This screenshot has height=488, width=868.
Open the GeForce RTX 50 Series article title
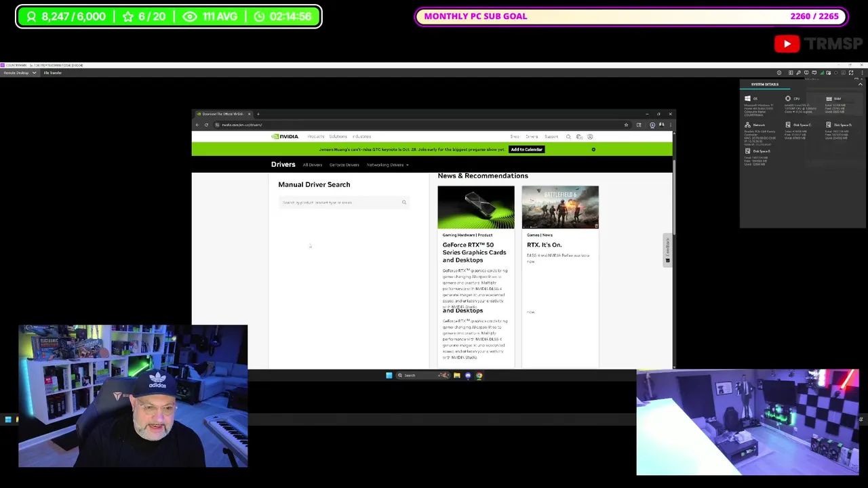click(x=475, y=252)
